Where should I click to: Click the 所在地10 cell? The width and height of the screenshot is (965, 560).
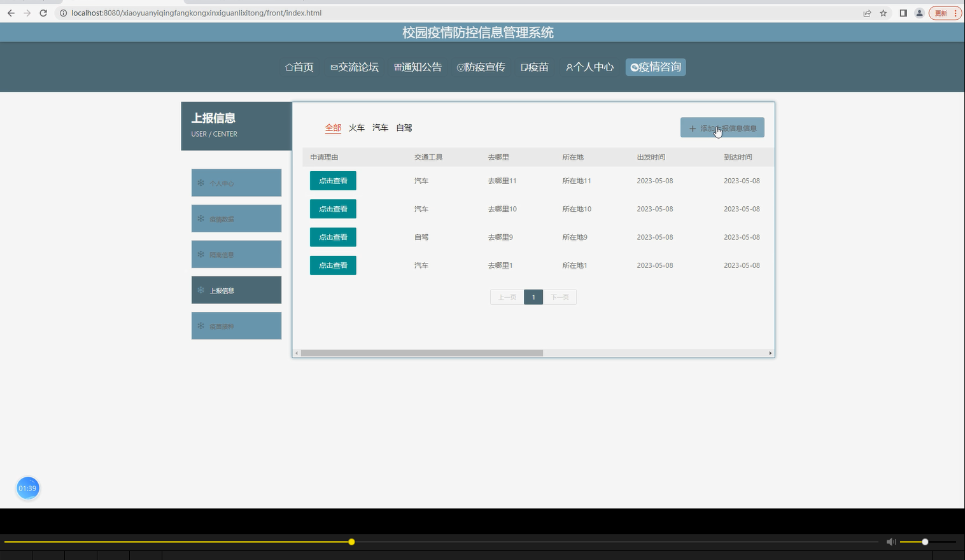pyautogui.click(x=577, y=209)
